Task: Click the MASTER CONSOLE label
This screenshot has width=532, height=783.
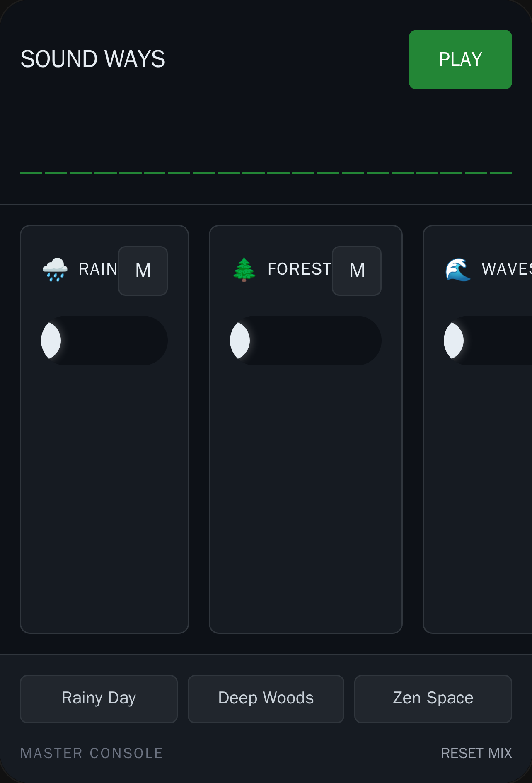Action: pyautogui.click(x=92, y=753)
